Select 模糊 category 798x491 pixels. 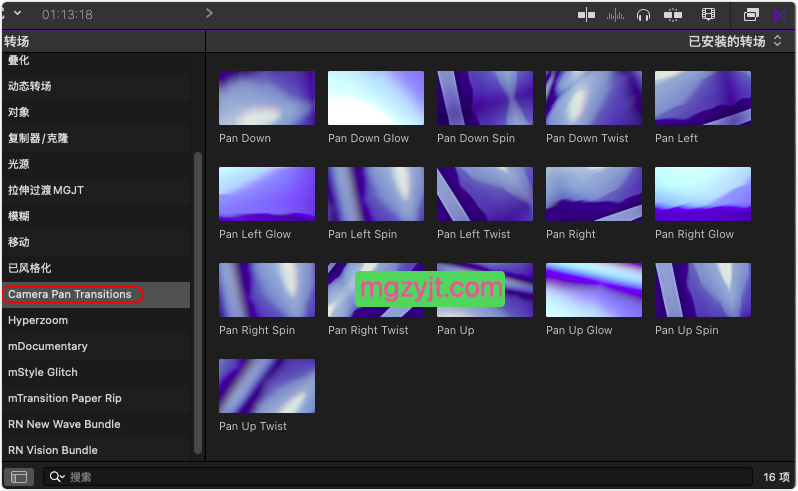click(96, 216)
